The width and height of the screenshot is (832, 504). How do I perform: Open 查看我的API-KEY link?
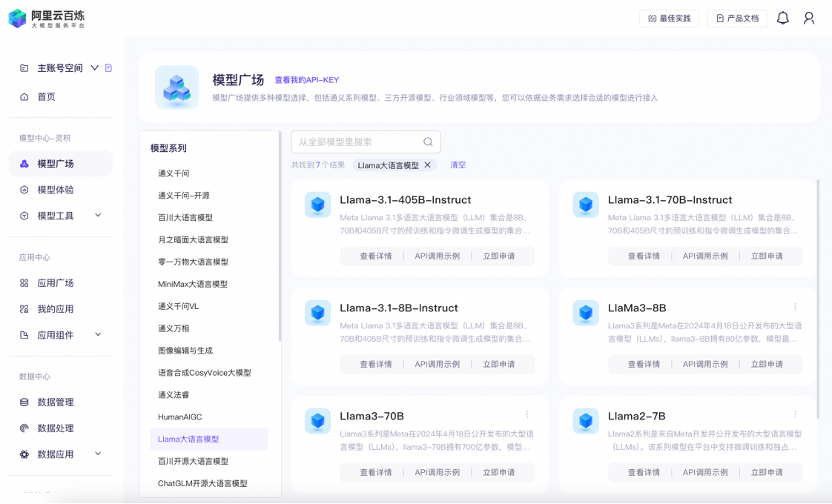click(x=306, y=80)
